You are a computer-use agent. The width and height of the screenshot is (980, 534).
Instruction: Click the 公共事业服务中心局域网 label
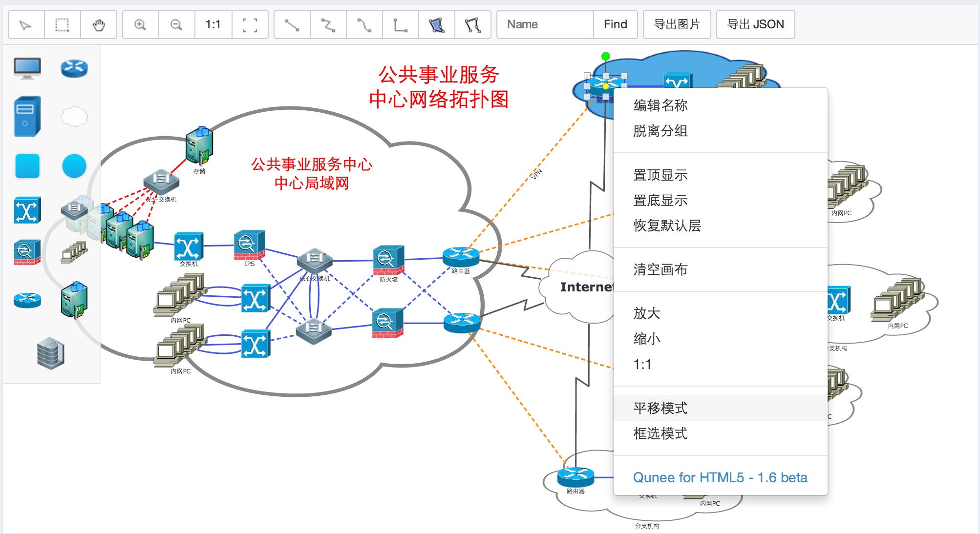point(312,173)
